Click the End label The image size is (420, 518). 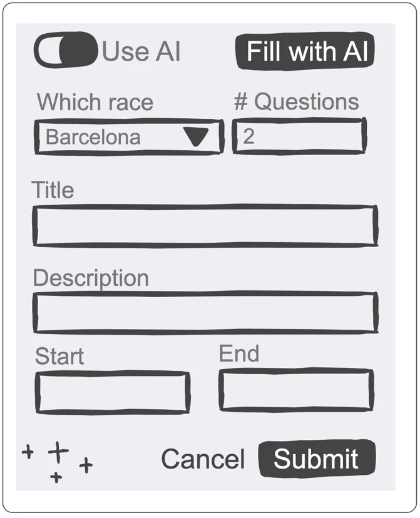(x=238, y=353)
